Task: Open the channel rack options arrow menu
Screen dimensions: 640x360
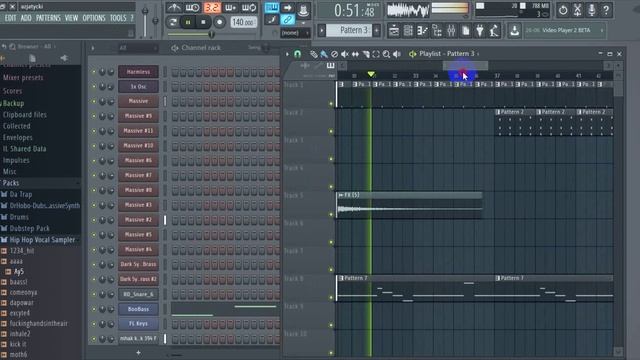Action: (93, 48)
